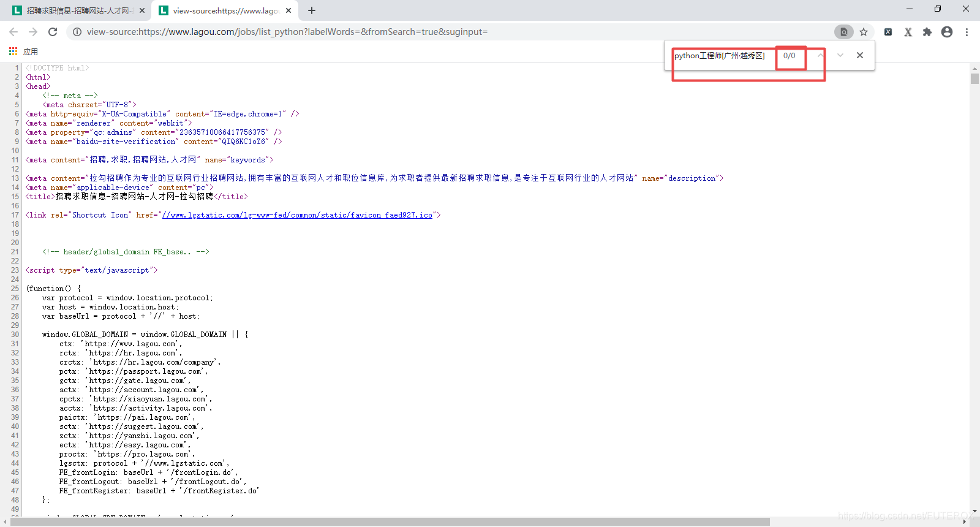Open Chrome's three-dot menu
980x527 pixels.
[x=967, y=32]
